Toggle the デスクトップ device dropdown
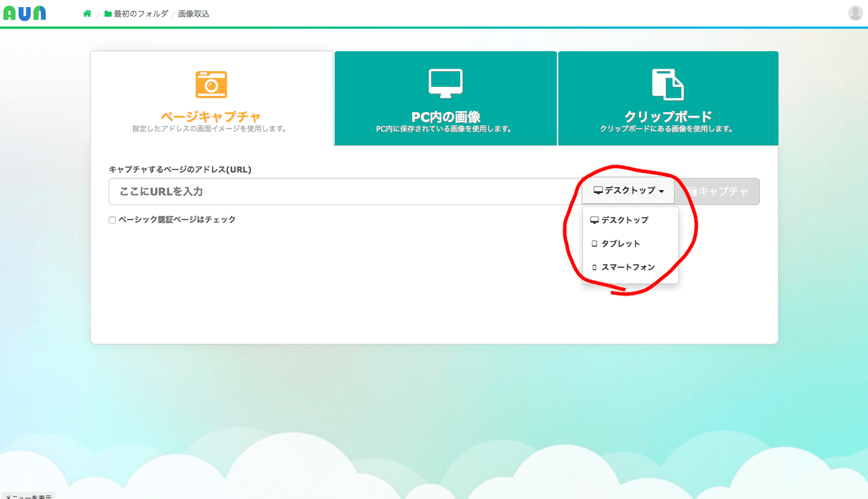The width and height of the screenshot is (868, 499). (x=629, y=191)
